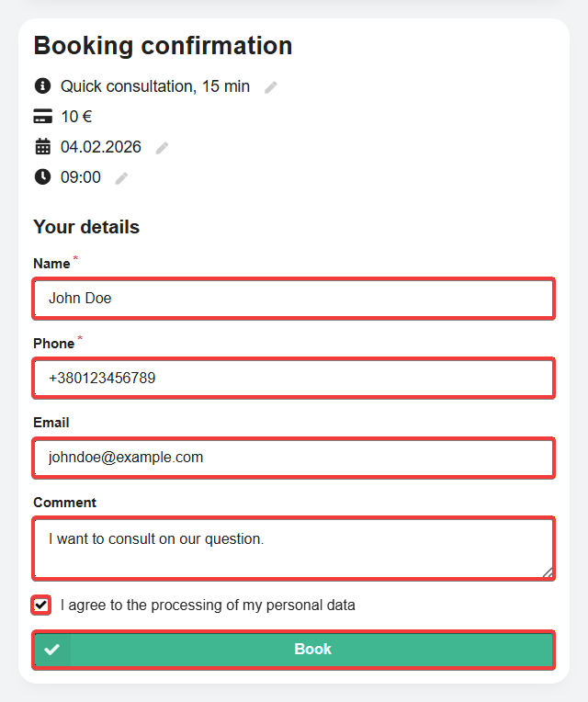Click the info icon beside Quick consultation

(x=42, y=85)
